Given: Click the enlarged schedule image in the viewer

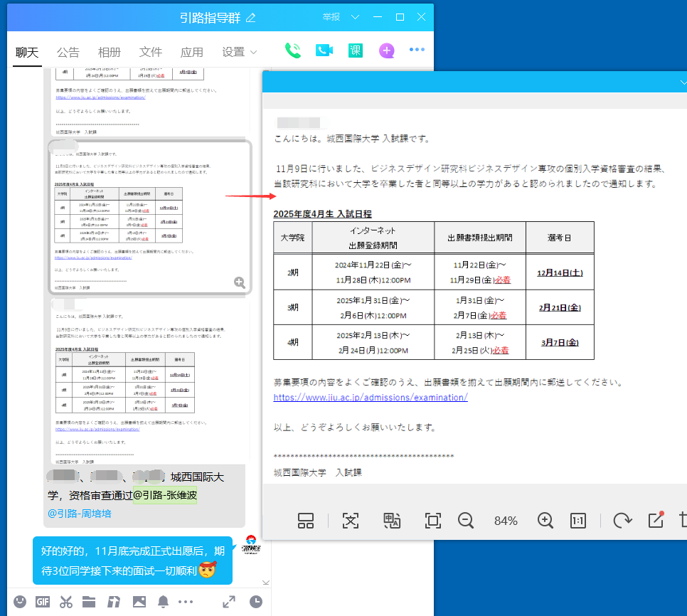Looking at the screenshot, I should pos(474,297).
